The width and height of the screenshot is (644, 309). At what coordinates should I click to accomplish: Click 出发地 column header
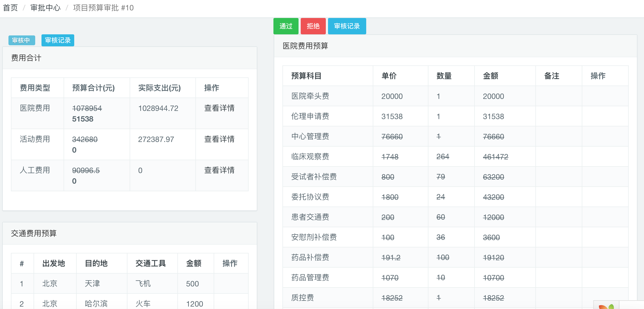53,263
